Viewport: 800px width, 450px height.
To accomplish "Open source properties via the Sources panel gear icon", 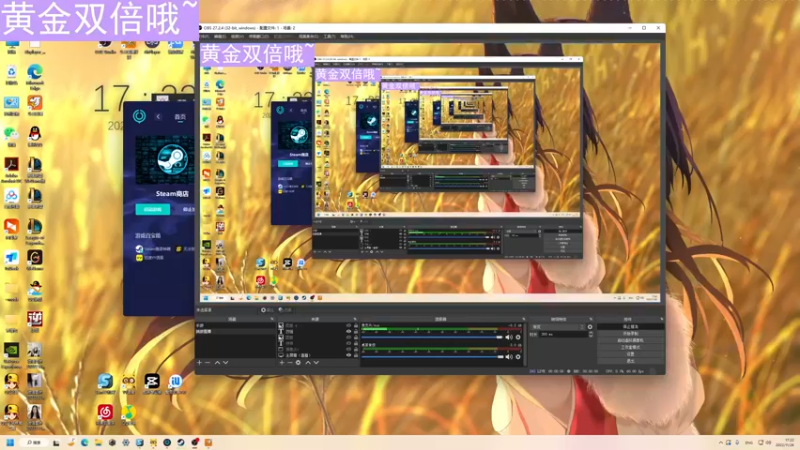I will pos(298,362).
